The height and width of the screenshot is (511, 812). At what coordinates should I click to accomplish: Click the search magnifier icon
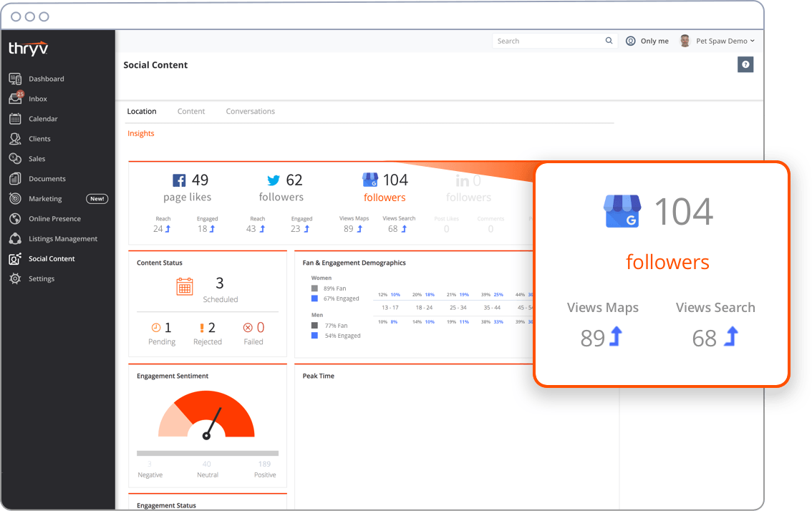tap(609, 40)
